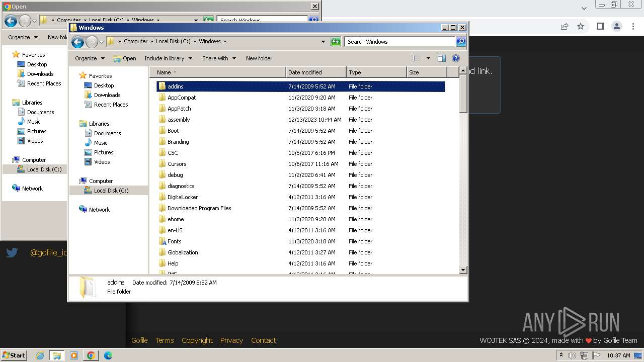The width and height of the screenshot is (644, 362).
Task: Open Contact link in footer
Action: (x=264, y=340)
